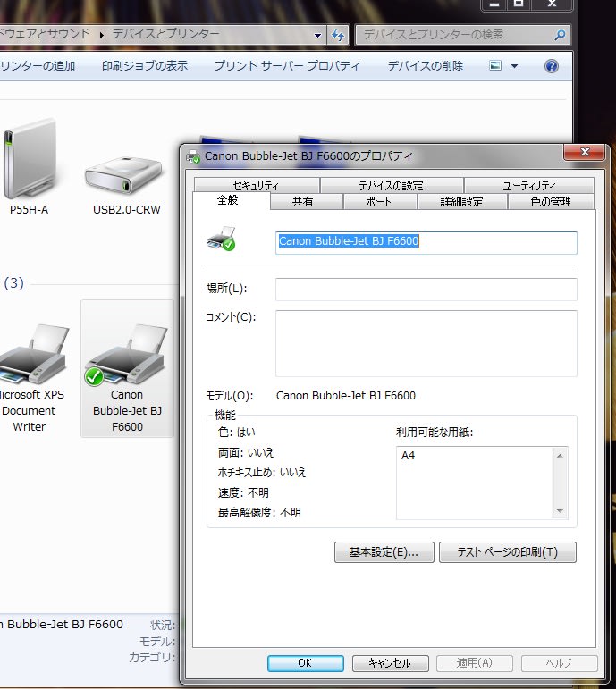The image size is (616, 689).
Task: Click the view options icon in toolbar
Action: 495,66
